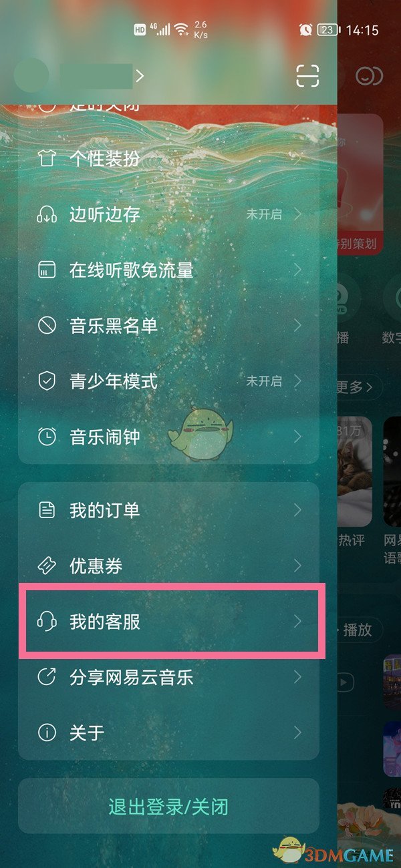Tap the blurred user avatar at top
Image resolution: width=401 pixels, height=868 pixels.
pos(31,75)
